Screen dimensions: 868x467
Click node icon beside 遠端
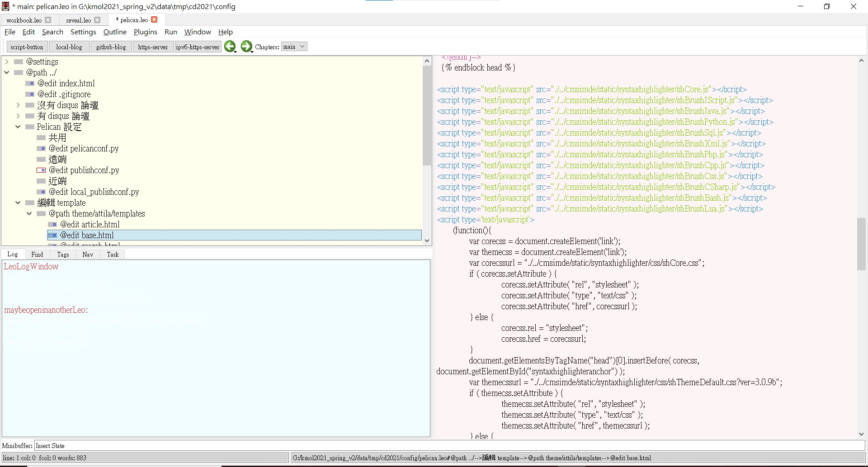click(x=41, y=159)
